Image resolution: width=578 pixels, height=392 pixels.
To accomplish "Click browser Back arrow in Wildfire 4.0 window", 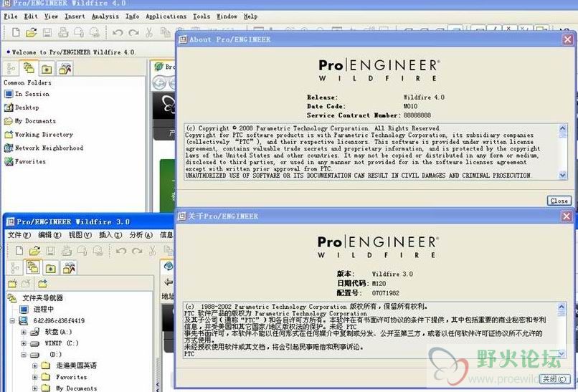I will (159, 83).
